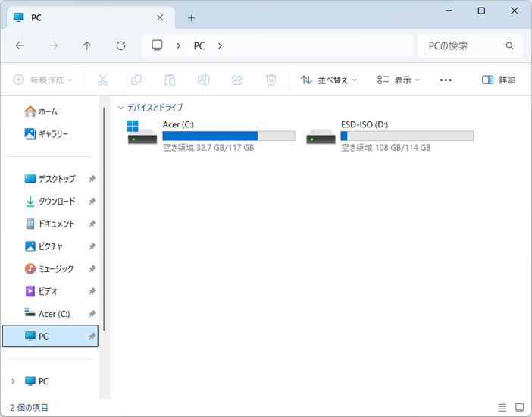532x417 pixels.
Task: Switch to details list view in status bar
Action: (x=502, y=408)
